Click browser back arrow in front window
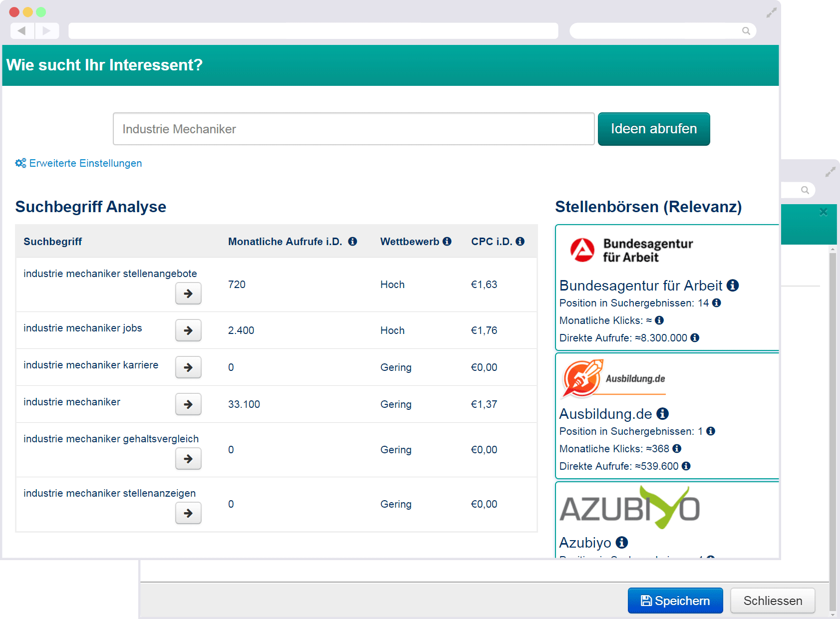The height and width of the screenshot is (619, 840). (22, 31)
